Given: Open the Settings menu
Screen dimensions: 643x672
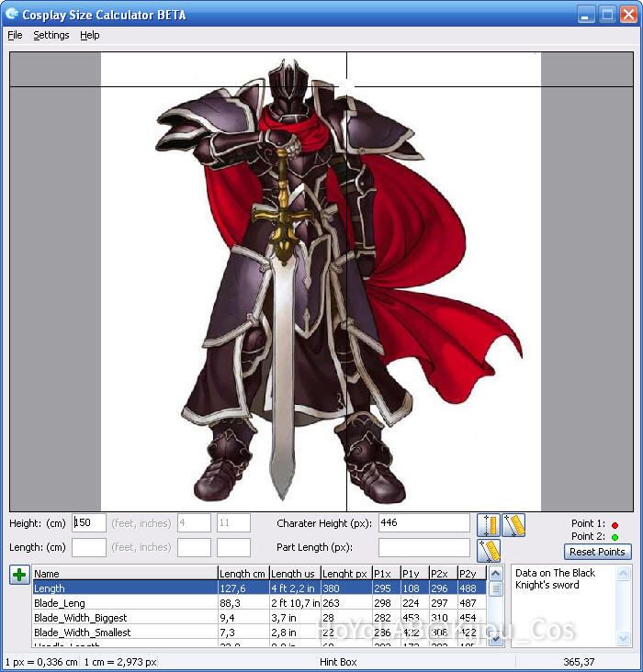Looking at the screenshot, I should 51,35.
